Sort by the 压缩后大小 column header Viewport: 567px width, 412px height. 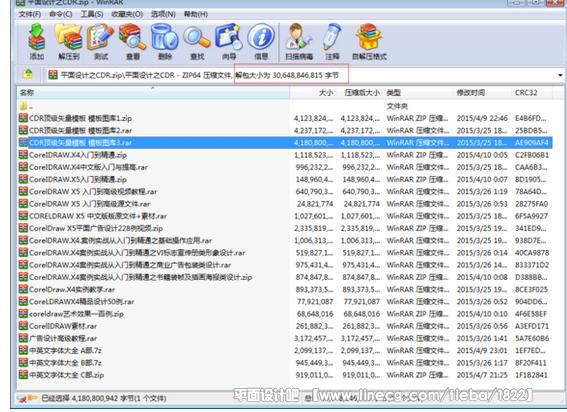359,93
